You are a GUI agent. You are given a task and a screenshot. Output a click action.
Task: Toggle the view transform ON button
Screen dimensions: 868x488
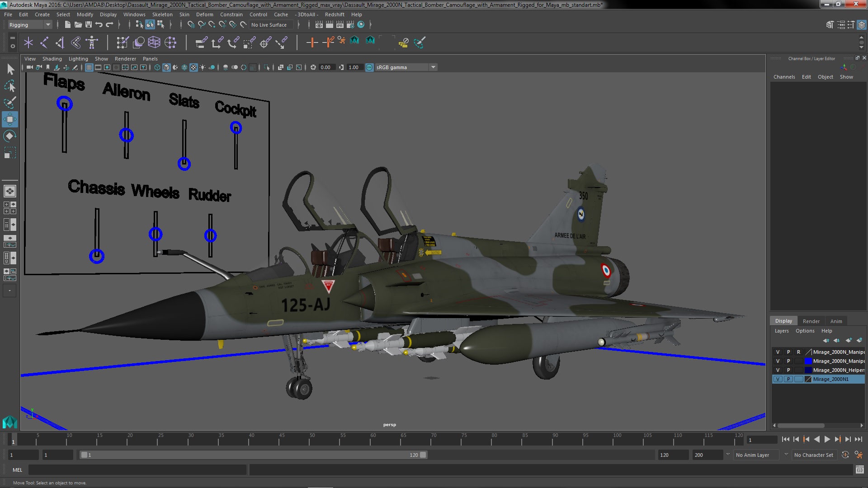369,67
